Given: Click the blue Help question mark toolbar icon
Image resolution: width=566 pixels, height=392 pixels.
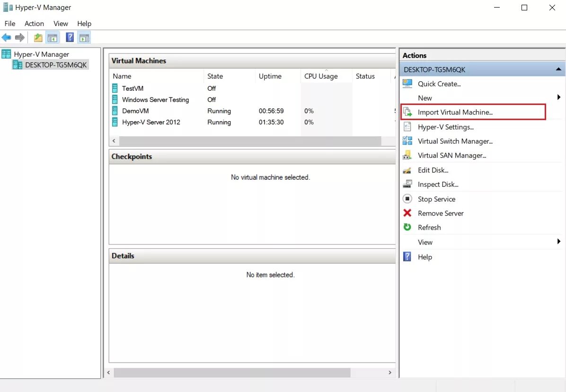Looking at the screenshot, I should [70, 37].
